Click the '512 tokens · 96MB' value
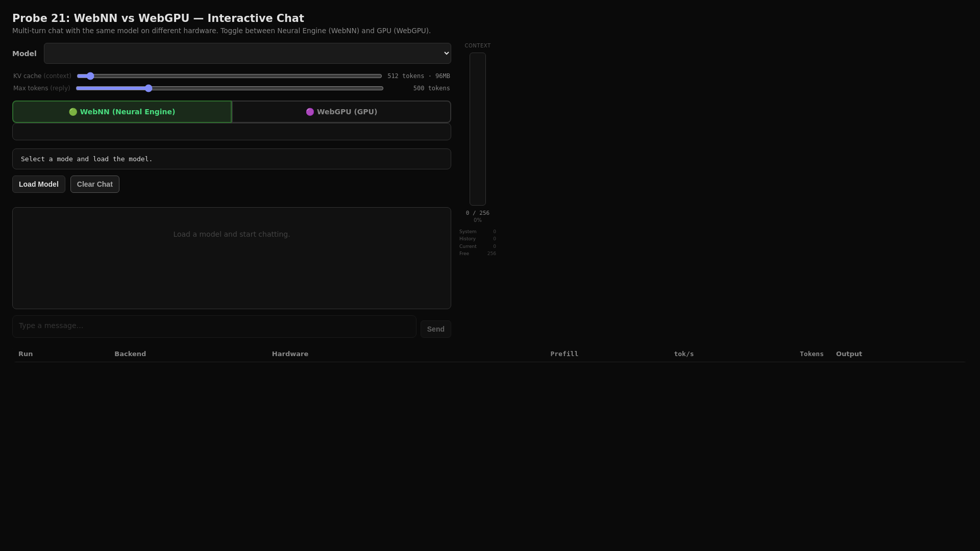Image resolution: width=980 pixels, height=551 pixels. click(x=419, y=76)
